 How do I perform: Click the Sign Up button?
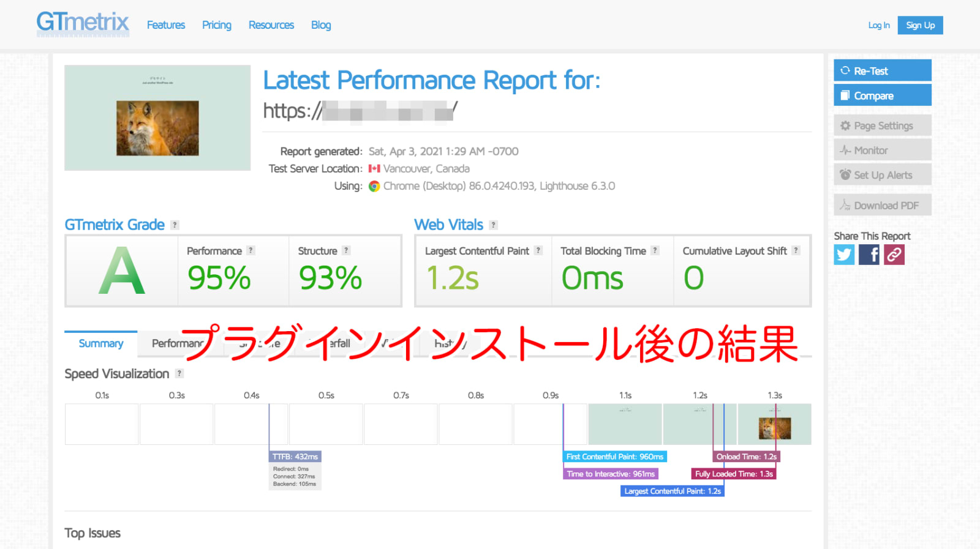click(921, 25)
